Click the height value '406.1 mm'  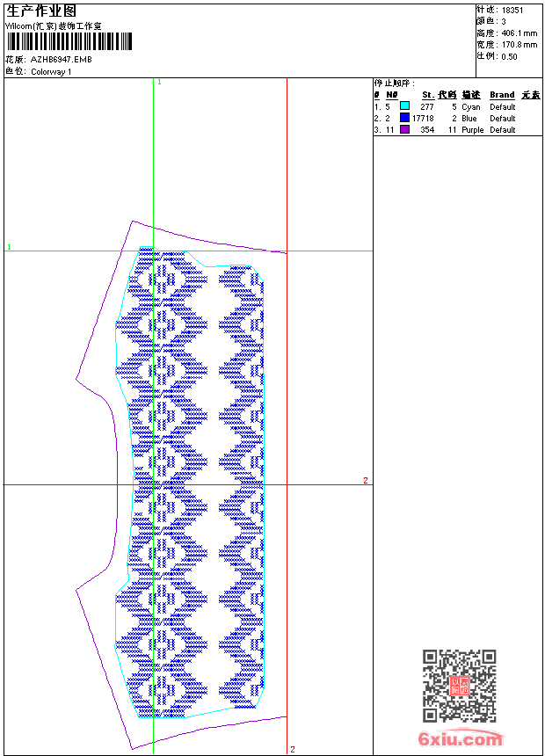(x=519, y=33)
